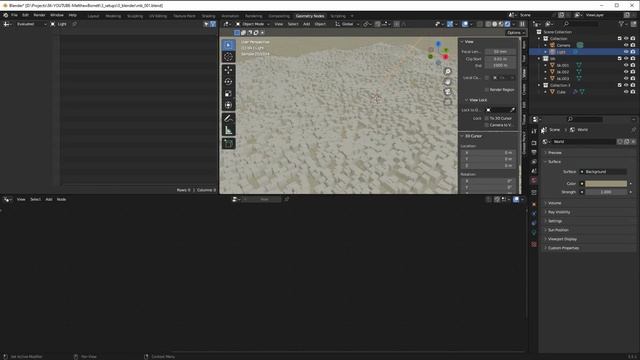Select the Move tool in viewport toolbar
This screenshot has height=360, width=640.
coord(228,70)
